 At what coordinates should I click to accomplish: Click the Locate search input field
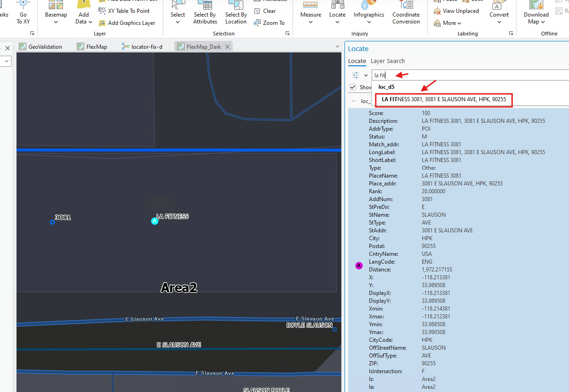pos(470,75)
